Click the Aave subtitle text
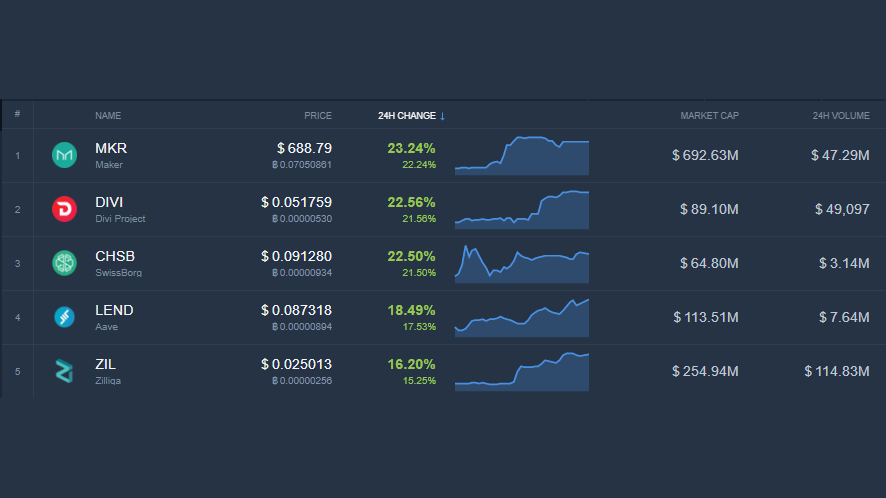This screenshot has width=886, height=498. (106, 327)
